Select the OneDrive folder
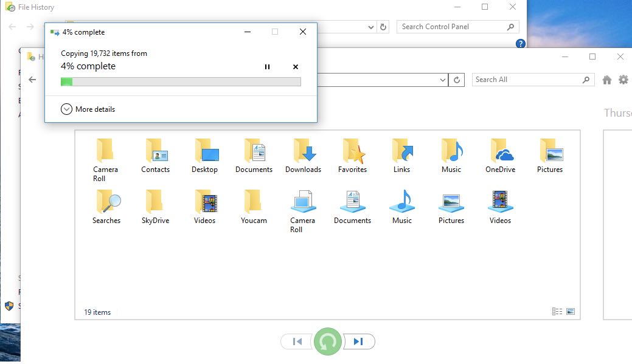Image resolution: width=632 pixels, height=364 pixels. coord(500,156)
